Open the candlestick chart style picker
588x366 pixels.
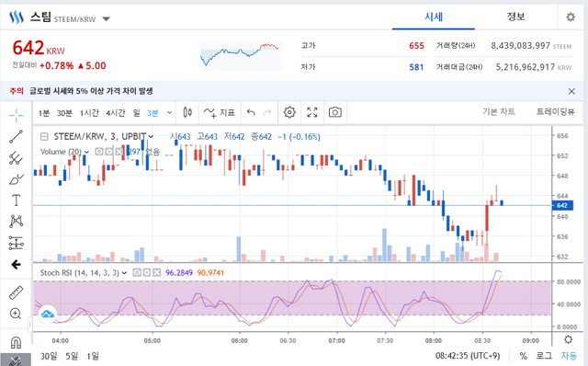[187, 112]
